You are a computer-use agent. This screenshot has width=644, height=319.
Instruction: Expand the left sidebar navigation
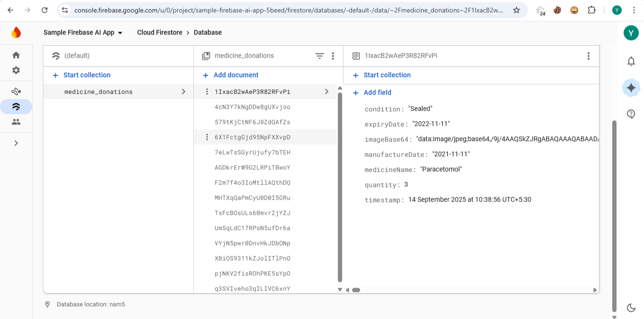[x=16, y=143]
